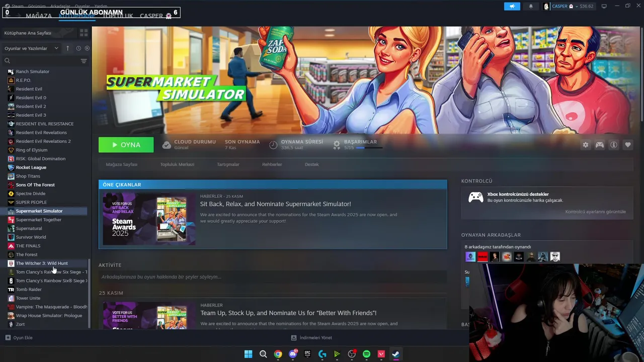Click the Zort game icon
The height and width of the screenshot is (362, 644).
[11, 324]
